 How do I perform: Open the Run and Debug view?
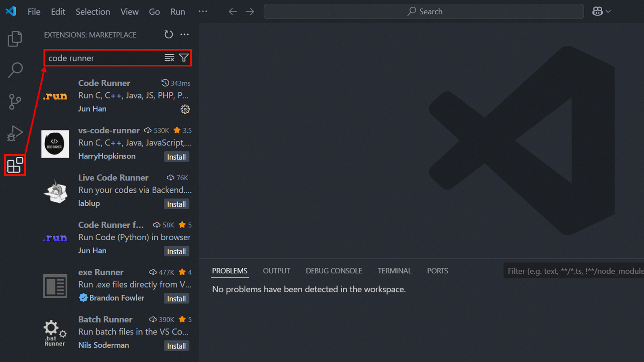coord(15,133)
